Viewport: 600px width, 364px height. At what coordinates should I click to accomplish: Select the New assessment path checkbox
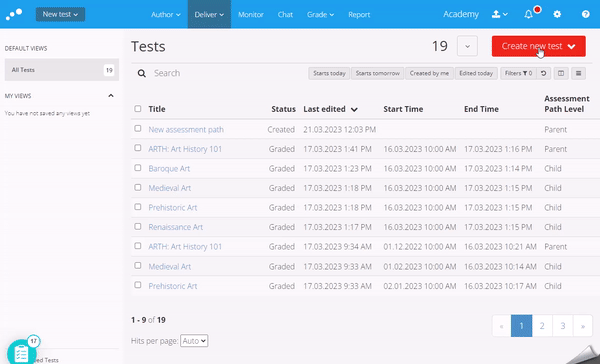pos(138,129)
